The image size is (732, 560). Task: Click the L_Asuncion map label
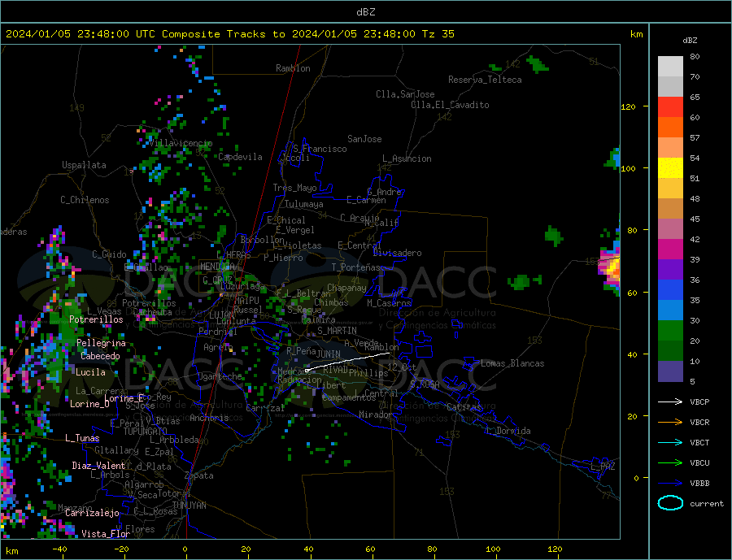[x=407, y=158]
